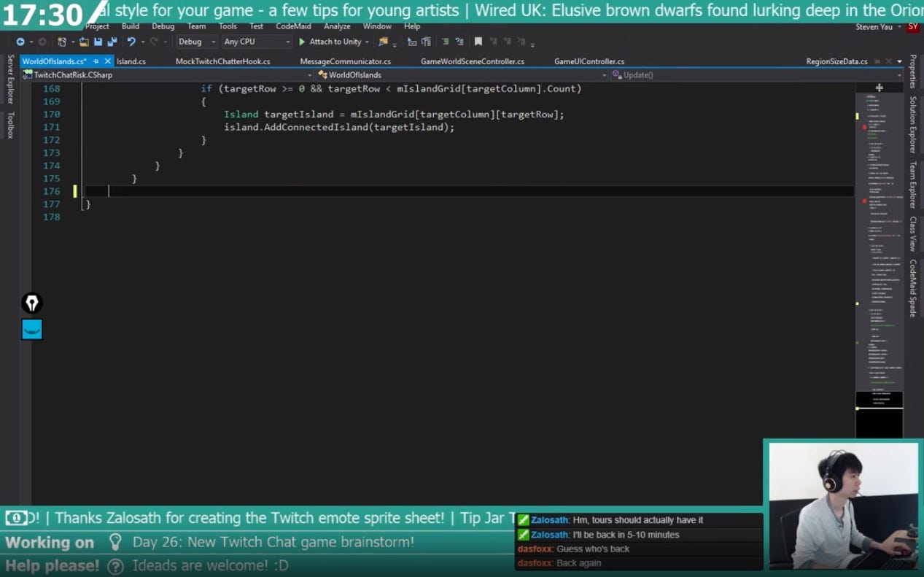
Task: Switch to the MessageCommunicator.cs tab
Action: point(345,61)
